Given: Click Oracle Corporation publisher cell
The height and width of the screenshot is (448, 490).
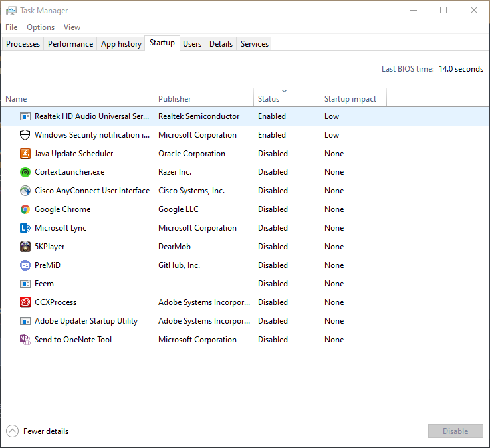Looking at the screenshot, I should [191, 154].
